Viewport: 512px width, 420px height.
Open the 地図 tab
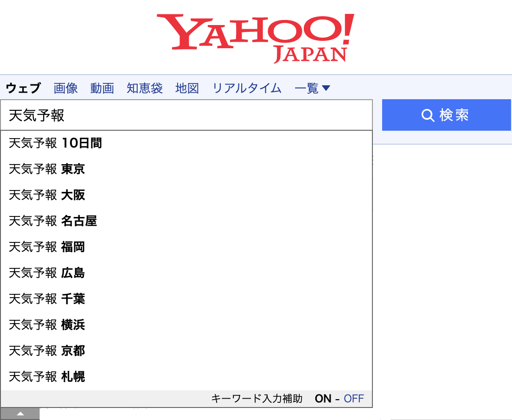[x=187, y=88]
